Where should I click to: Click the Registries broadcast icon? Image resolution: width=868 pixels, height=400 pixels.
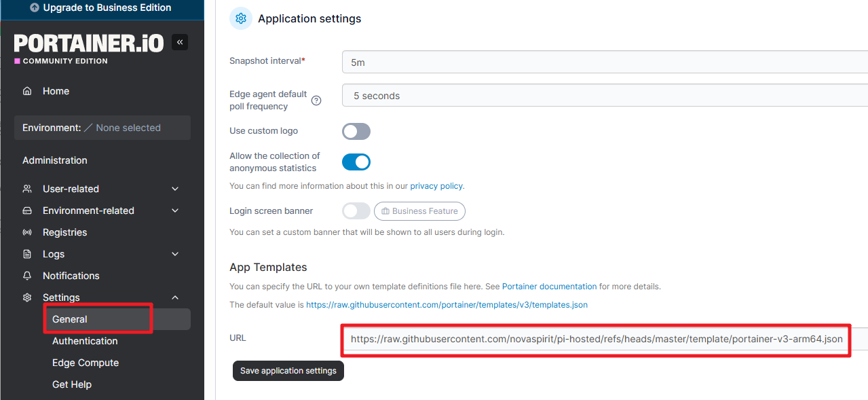(27, 232)
